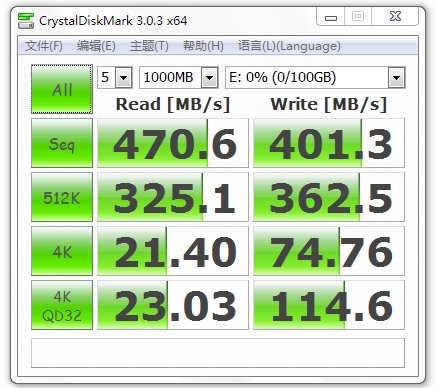The image size is (436, 388).
Task: Expand the drive dropdown showing E: 0%
Action: click(396, 78)
